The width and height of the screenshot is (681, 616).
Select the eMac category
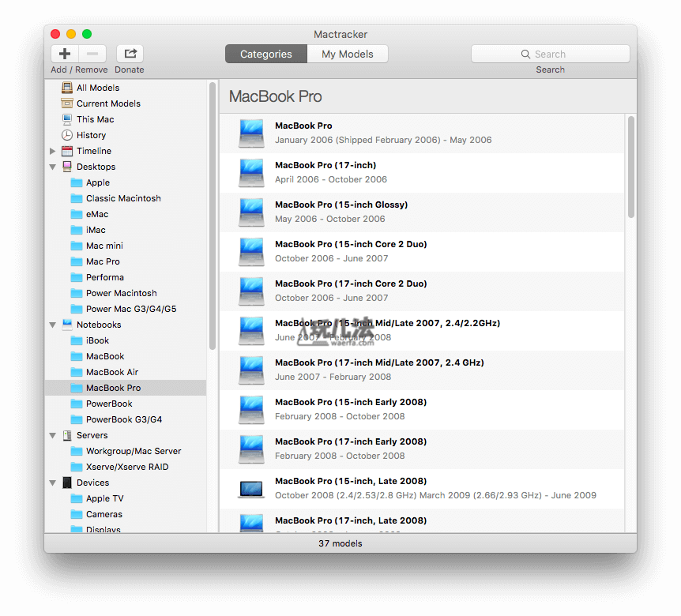point(126,215)
